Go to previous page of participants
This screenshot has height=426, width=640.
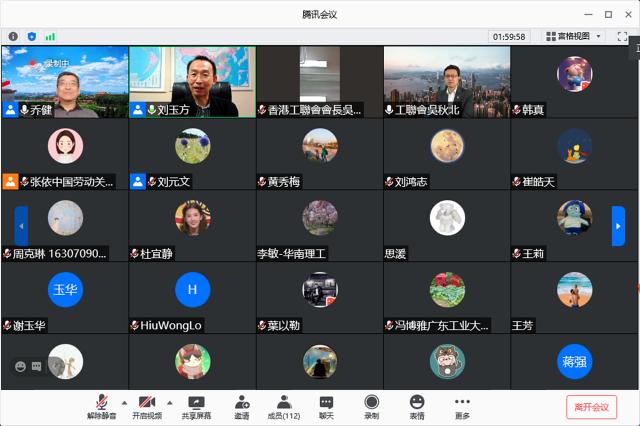coord(21,226)
